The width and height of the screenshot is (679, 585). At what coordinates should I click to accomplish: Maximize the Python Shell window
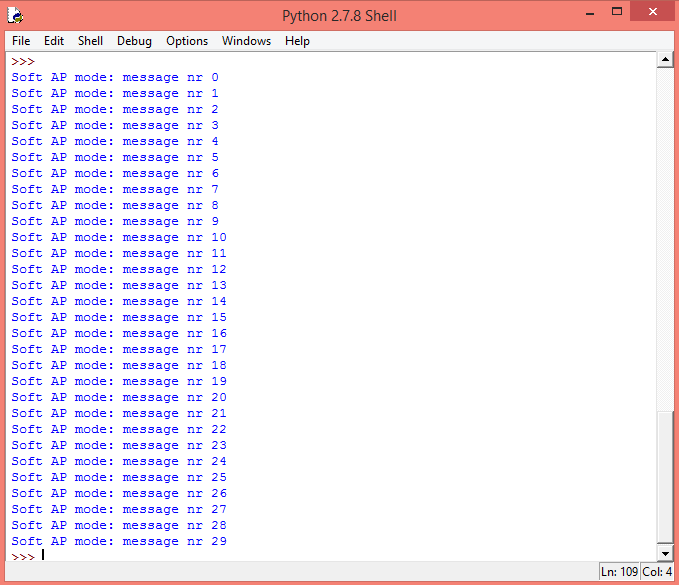pos(617,12)
